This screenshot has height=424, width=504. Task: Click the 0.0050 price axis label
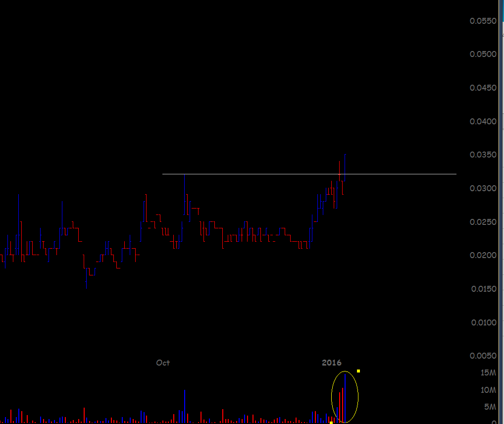pos(483,356)
